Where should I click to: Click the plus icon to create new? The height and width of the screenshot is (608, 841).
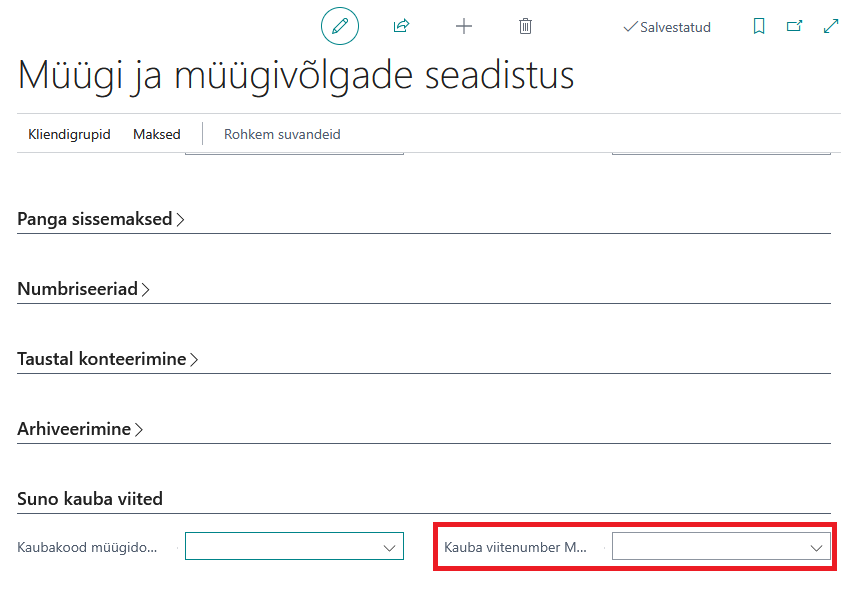[x=463, y=26]
